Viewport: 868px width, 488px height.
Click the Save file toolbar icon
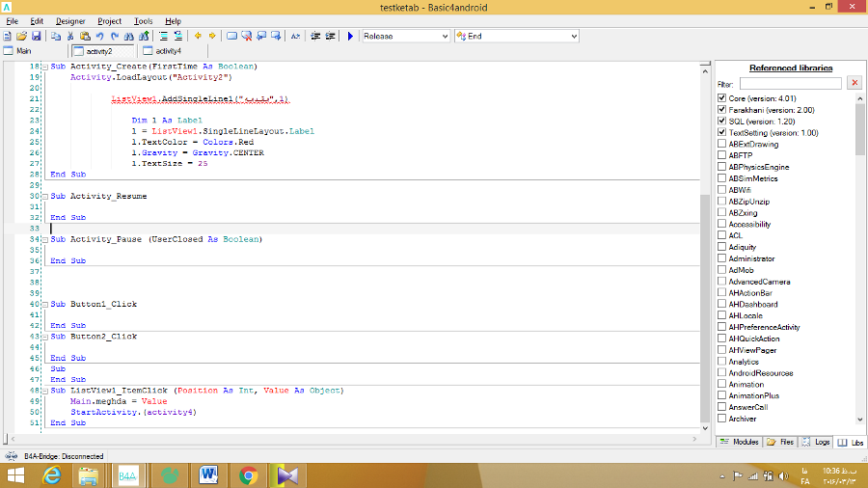click(35, 36)
